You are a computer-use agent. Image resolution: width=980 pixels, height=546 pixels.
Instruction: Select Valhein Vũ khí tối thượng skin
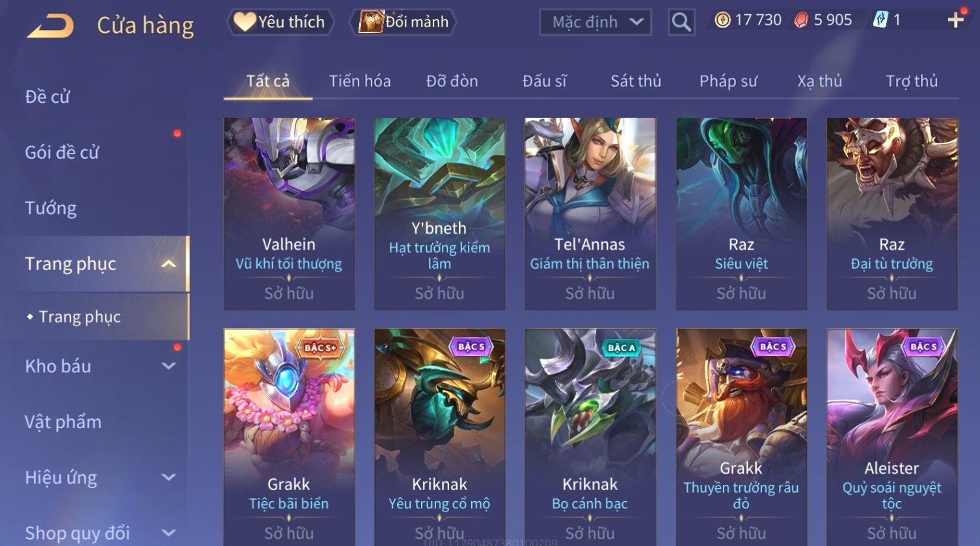coord(289,213)
